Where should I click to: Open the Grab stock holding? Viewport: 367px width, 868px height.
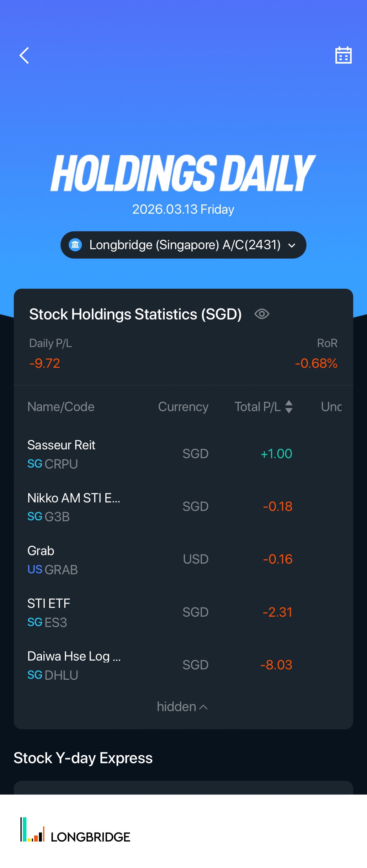point(52,559)
